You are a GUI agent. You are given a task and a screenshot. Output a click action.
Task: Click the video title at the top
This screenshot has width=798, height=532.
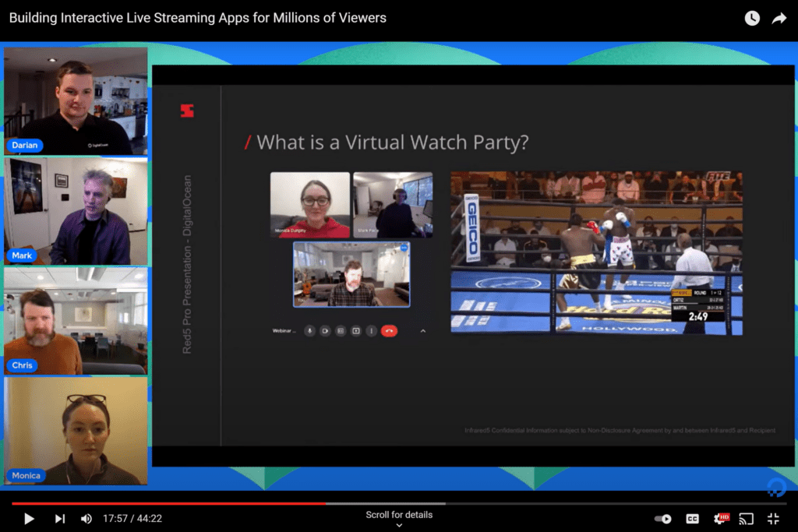coord(196,17)
